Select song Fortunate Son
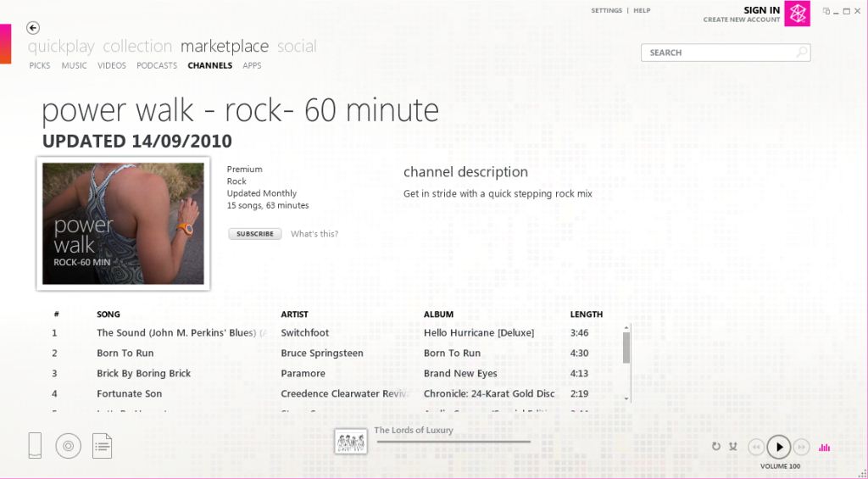Screen dimensions: 868x479 (130, 393)
